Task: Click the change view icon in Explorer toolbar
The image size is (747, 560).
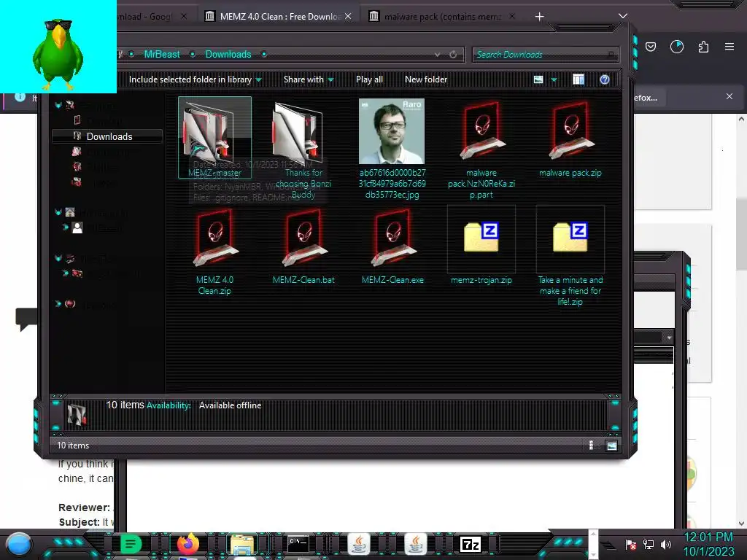Action: coord(538,79)
